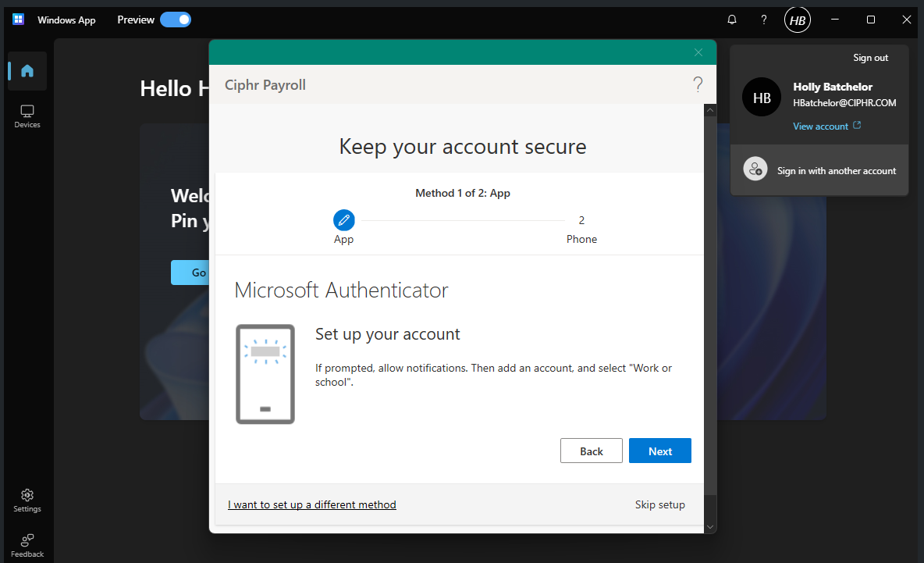
Task: Choose I want to set up a different method
Action: 311,504
